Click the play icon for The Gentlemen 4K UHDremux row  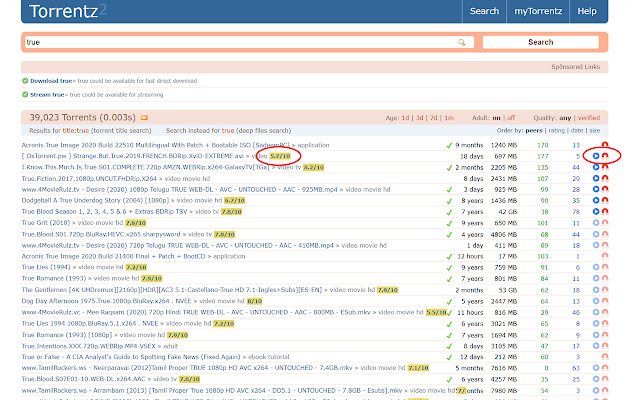[x=596, y=290]
